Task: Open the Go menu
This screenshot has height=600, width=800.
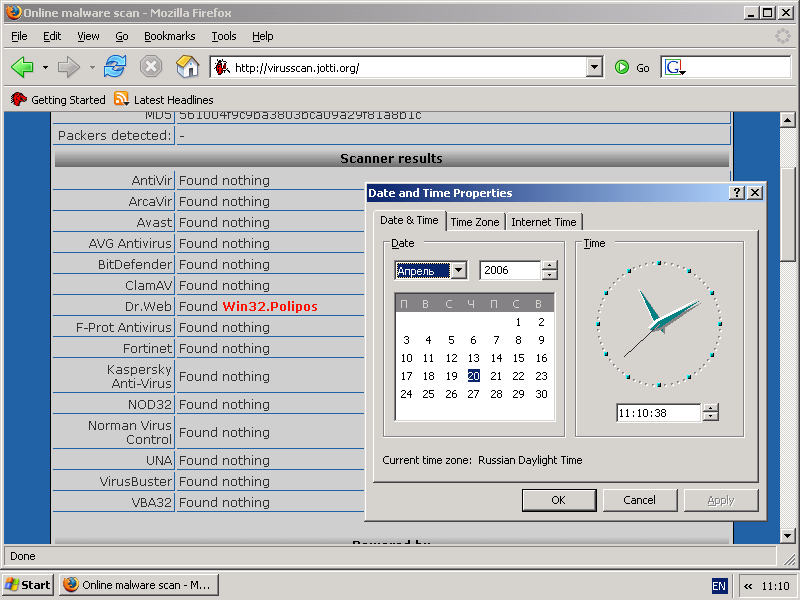Action: [x=121, y=36]
